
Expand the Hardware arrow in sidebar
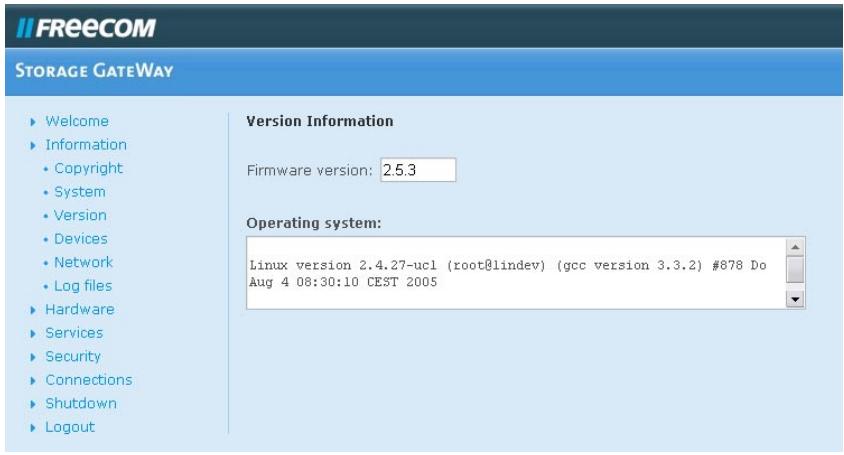pos(33,310)
